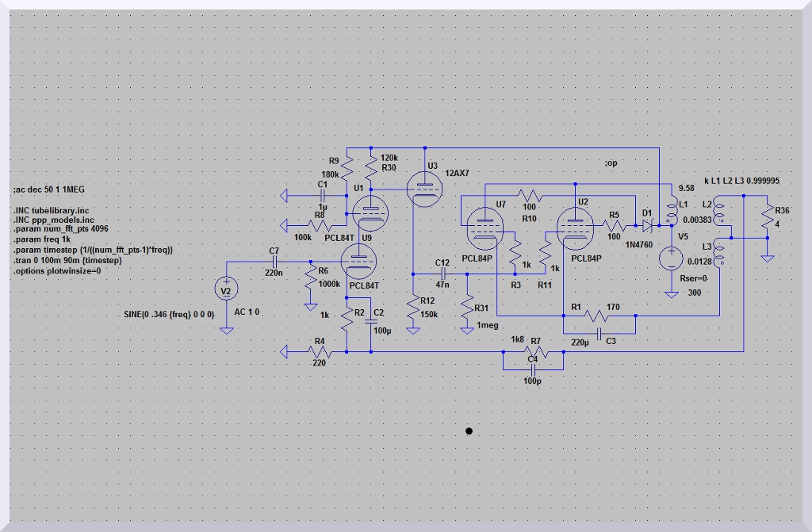Select the R7 1k8 feedback resistor
Viewport: 812px width, 532px height.
(x=531, y=350)
